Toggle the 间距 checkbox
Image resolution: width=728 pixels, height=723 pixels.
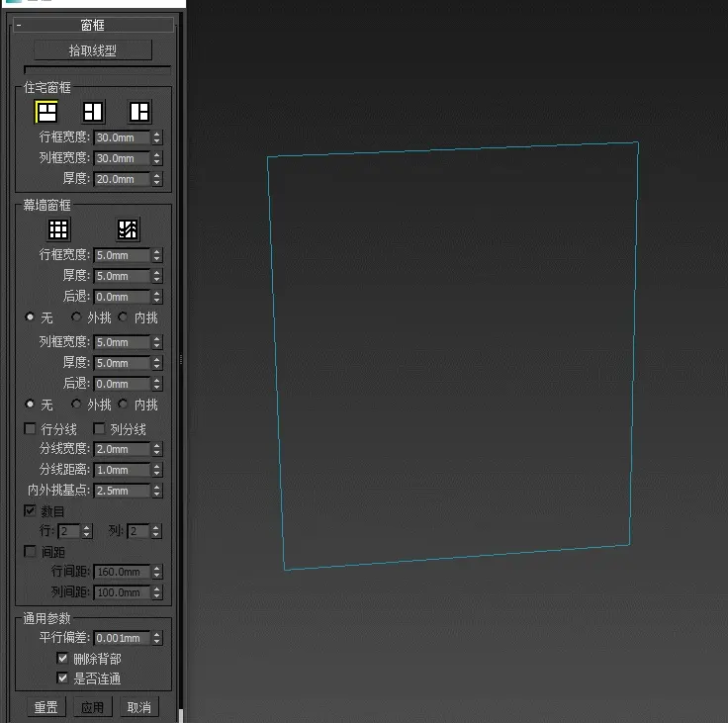(x=31, y=551)
